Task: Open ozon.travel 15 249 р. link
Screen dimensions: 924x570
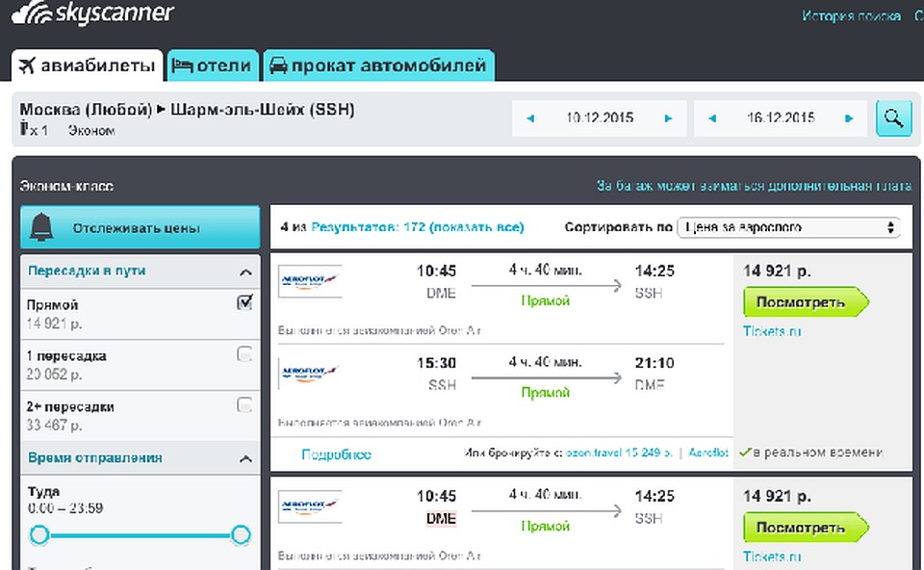Action: [x=619, y=453]
